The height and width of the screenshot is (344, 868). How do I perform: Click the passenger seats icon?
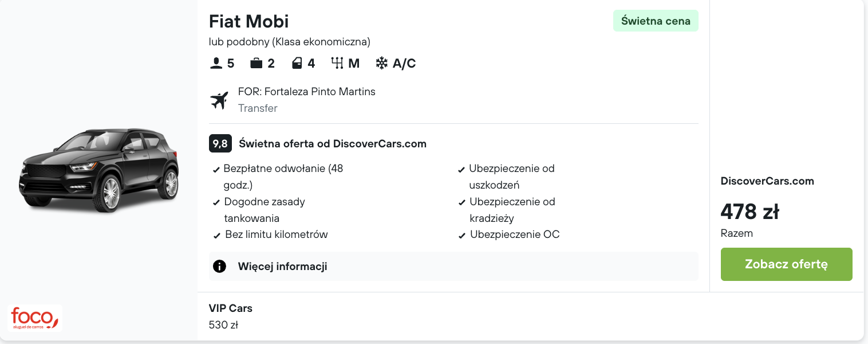216,63
